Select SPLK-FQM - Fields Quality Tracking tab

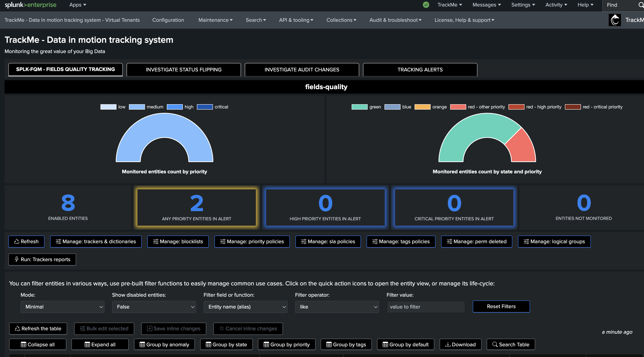tap(66, 70)
